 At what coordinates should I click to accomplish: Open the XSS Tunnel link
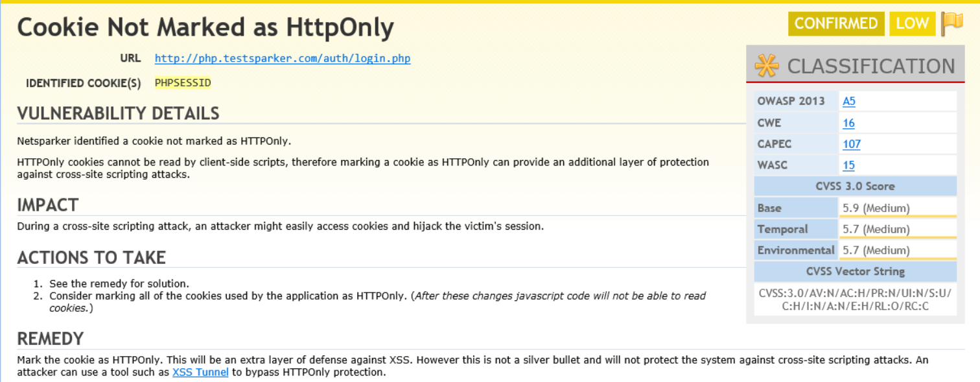tap(200, 372)
